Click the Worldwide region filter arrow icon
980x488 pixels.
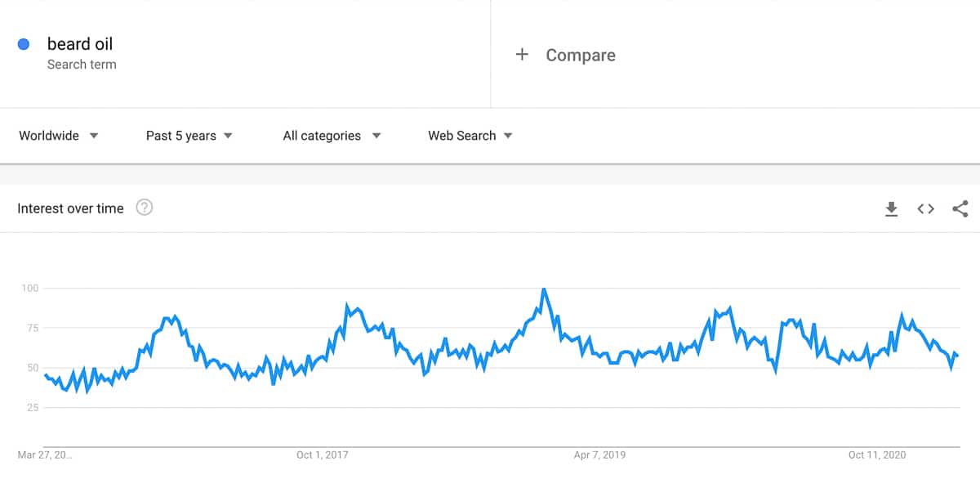[x=96, y=136]
